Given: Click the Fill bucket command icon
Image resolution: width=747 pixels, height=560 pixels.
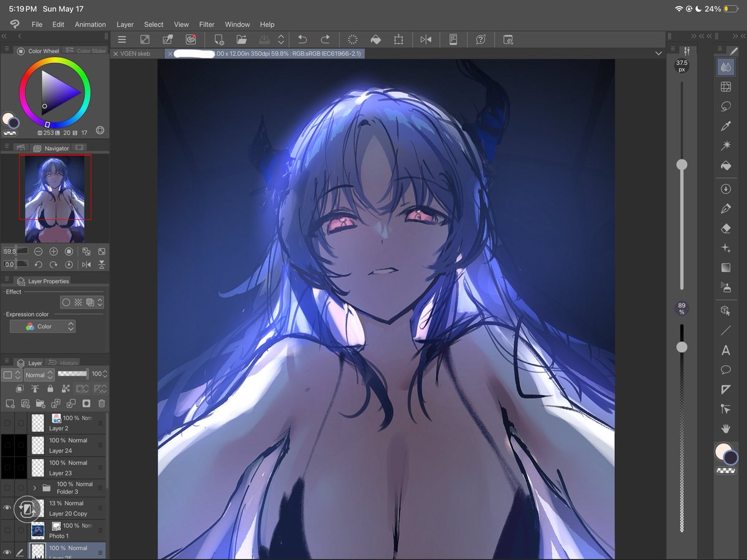Looking at the screenshot, I should click(375, 39).
